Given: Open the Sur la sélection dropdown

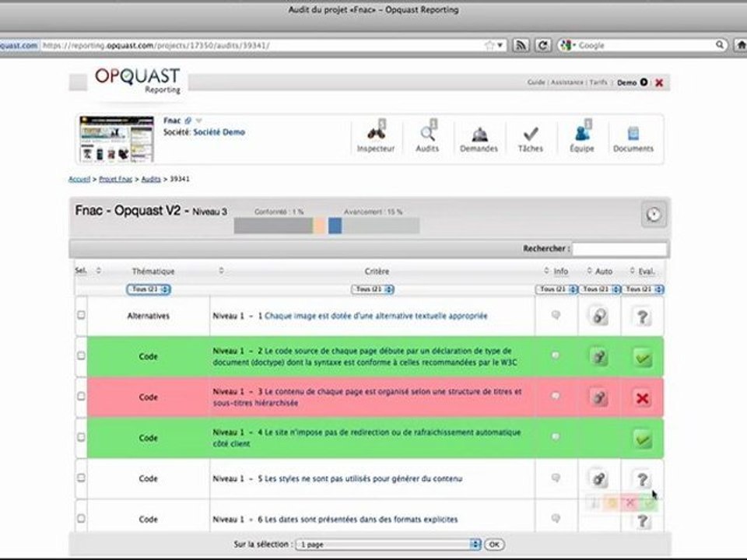Looking at the screenshot, I should coord(388,544).
